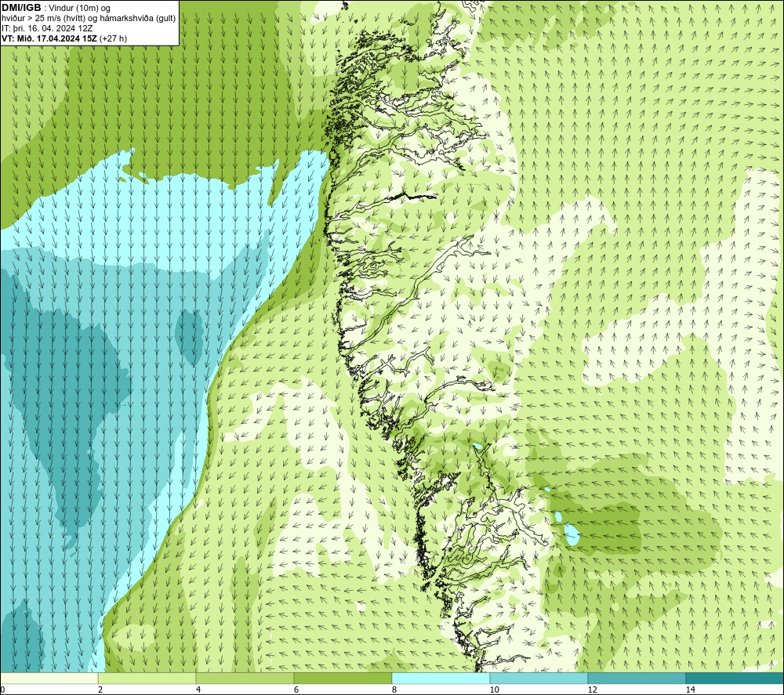Click the scale label '6'
Viewport: 784px width, 695px height.
click(296, 690)
